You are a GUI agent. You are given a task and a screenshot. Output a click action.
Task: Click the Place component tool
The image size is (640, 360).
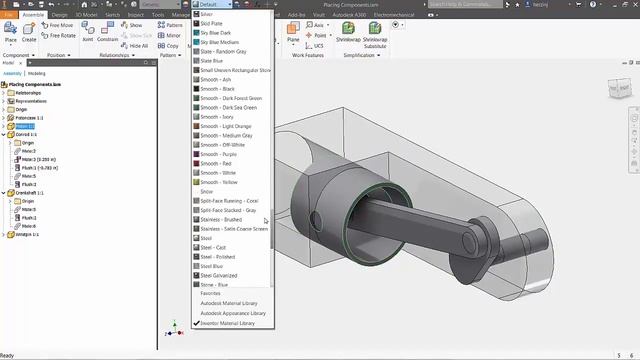click(11, 32)
